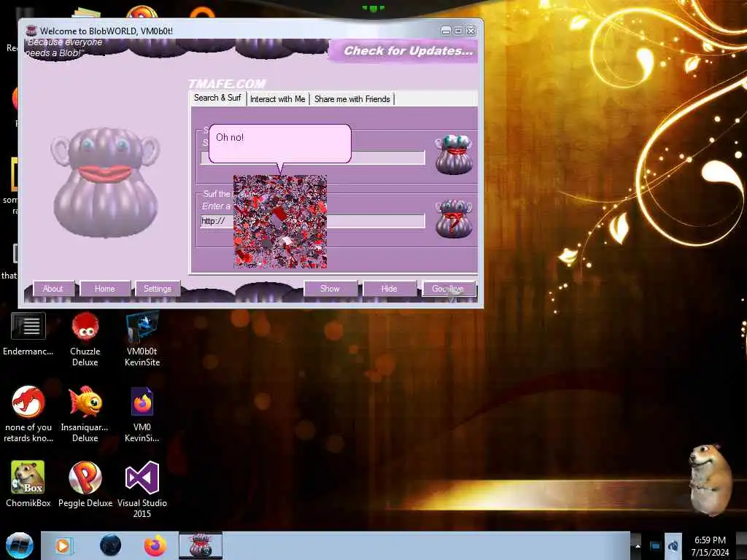Viewport: 747px width, 560px height.
Task: Open the VM0b0t KevinSite monitor icon
Action: click(142, 339)
